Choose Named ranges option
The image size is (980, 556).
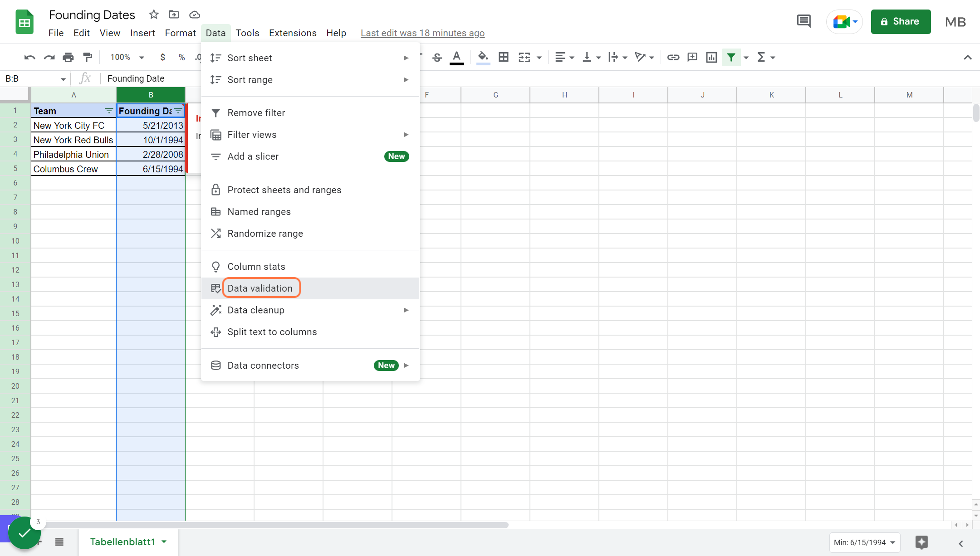pos(310,212)
